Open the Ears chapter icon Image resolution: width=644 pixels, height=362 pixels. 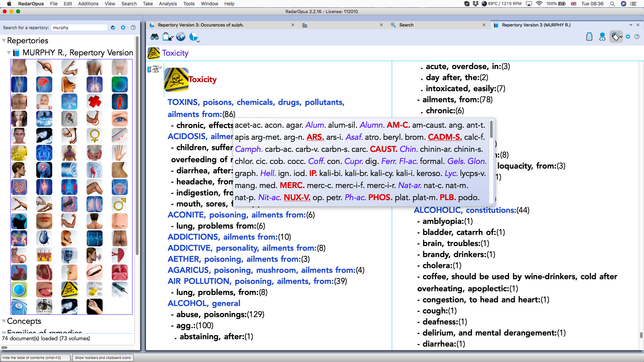click(x=69, y=119)
